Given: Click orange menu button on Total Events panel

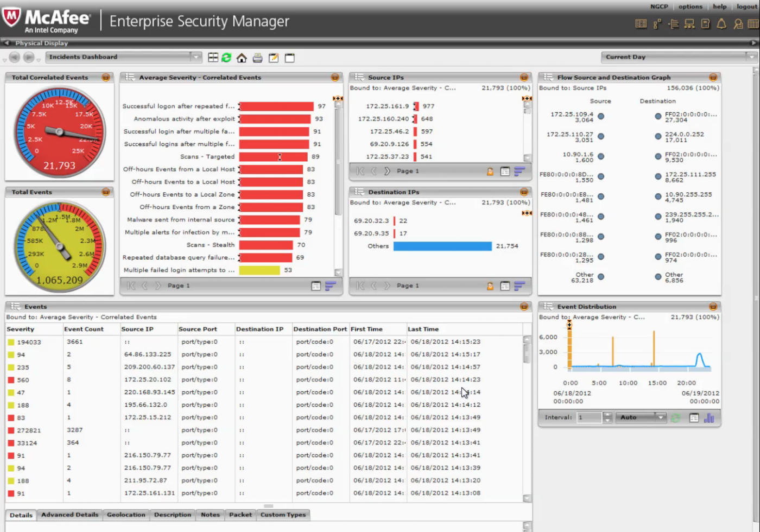Looking at the screenshot, I should pyautogui.click(x=106, y=192).
